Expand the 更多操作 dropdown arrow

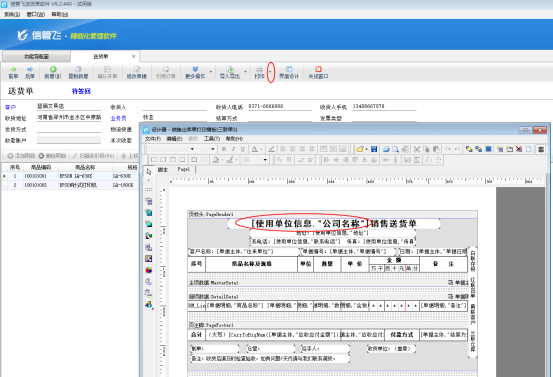click(211, 72)
